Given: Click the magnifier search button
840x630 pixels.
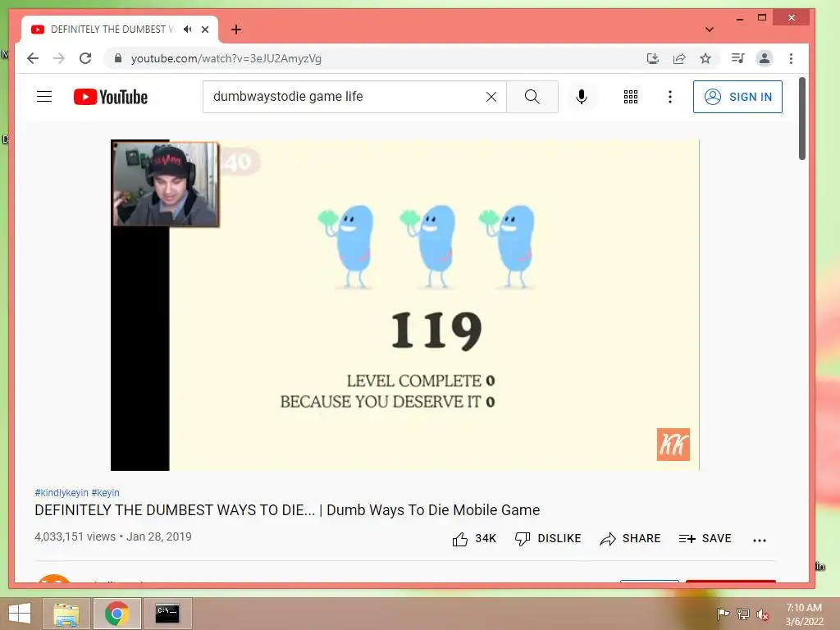Looking at the screenshot, I should click(x=532, y=97).
